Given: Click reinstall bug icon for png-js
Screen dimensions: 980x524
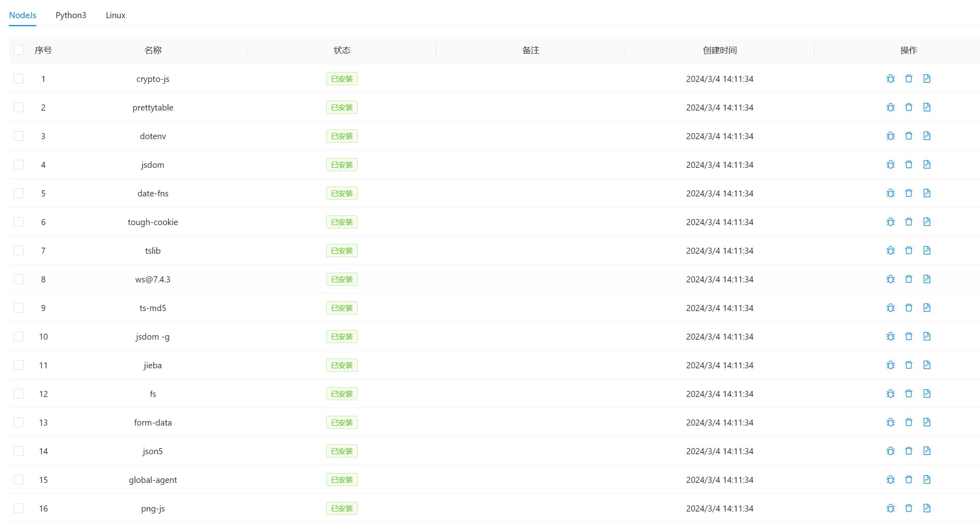Looking at the screenshot, I should click(890, 508).
